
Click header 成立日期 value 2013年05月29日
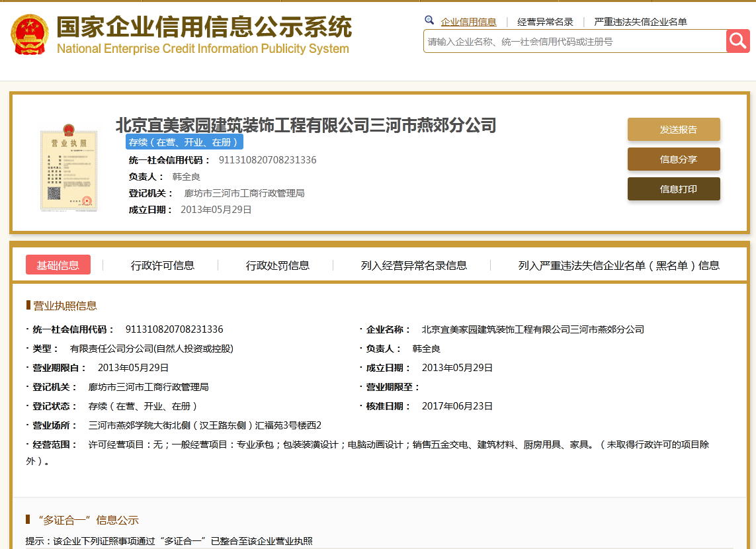(x=216, y=210)
